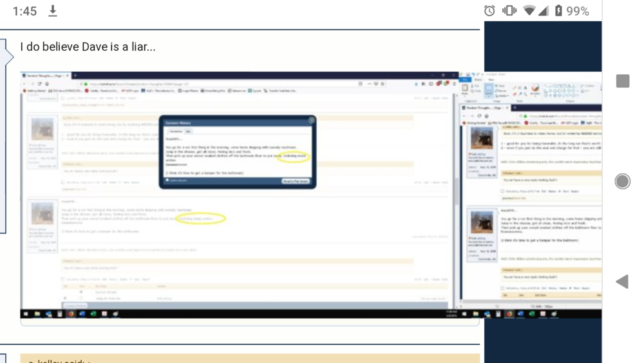Close the Content History dialog with X
Screen dimensions: 644x363
312,120
